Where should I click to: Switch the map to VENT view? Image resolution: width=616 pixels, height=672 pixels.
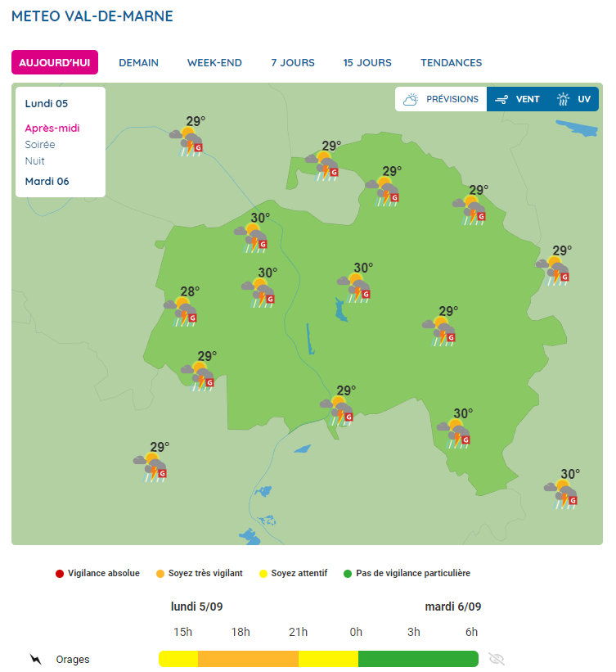(x=517, y=99)
